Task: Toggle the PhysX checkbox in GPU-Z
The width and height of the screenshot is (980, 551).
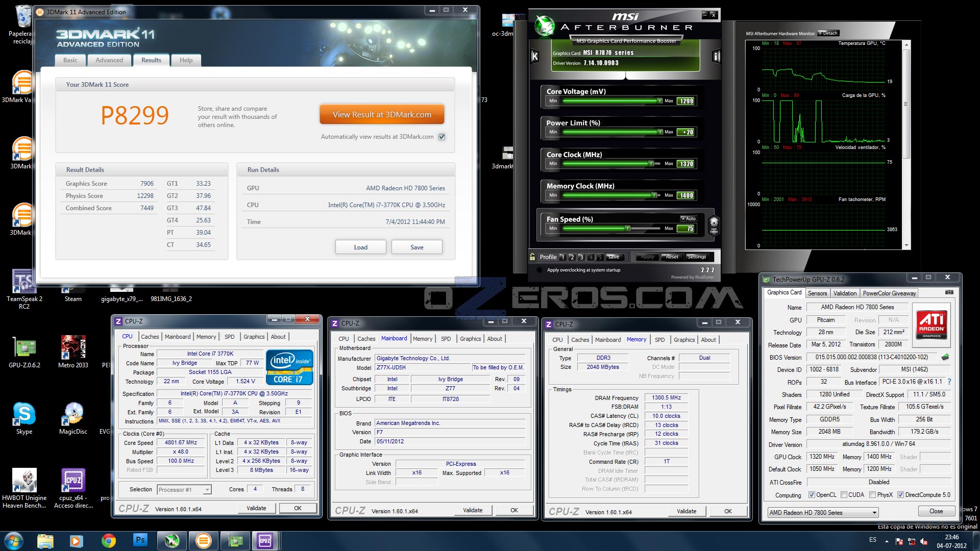Action: point(873,494)
